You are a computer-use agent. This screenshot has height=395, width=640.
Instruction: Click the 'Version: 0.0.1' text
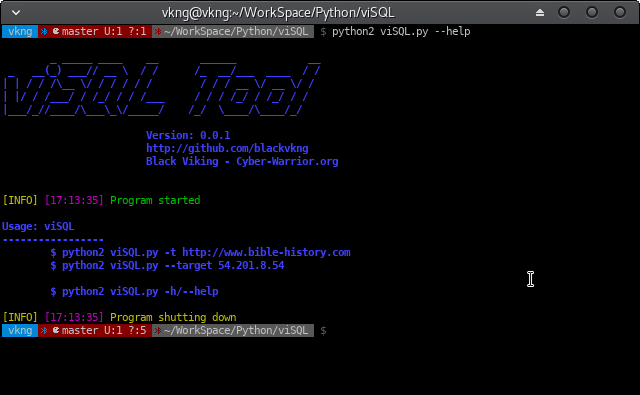pyautogui.click(x=188, y=135)
